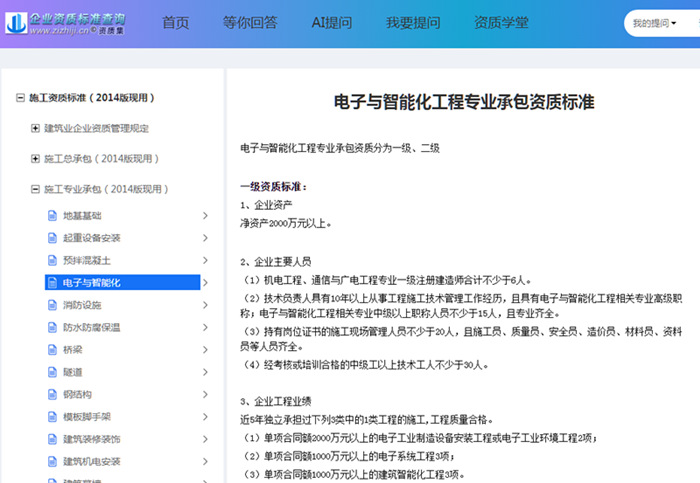Expand the 建筑业企业资质管理规定 tree node

[x=35, y=129]
